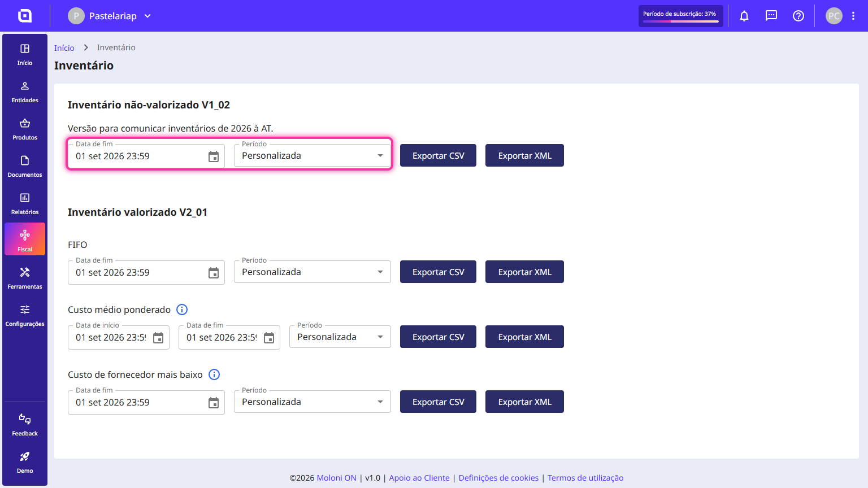Expand Período dropdown for lowest supplier cost
This screenshot has width=868, height=488.
313,402
